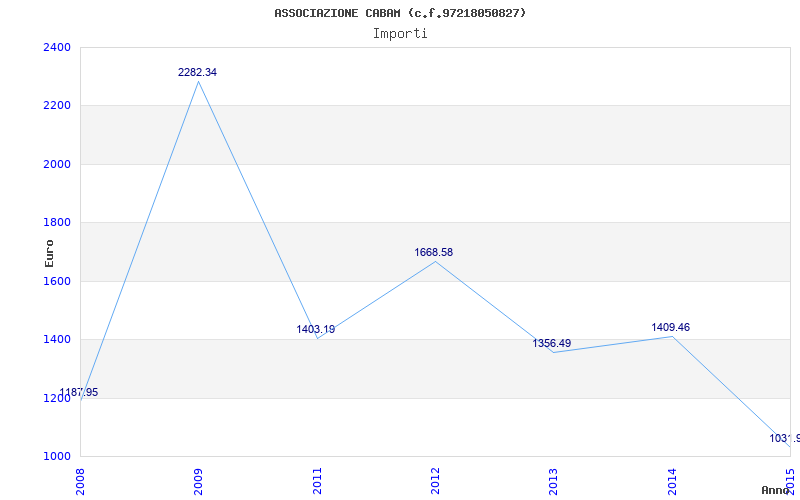Click the line data point at 2014

point(672,336)
